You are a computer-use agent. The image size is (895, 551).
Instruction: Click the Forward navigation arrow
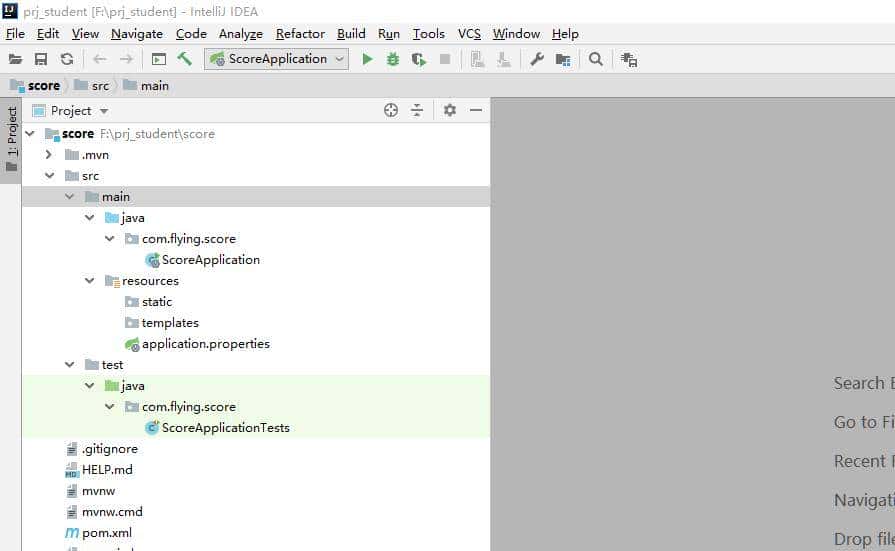(x=126, y=59)
